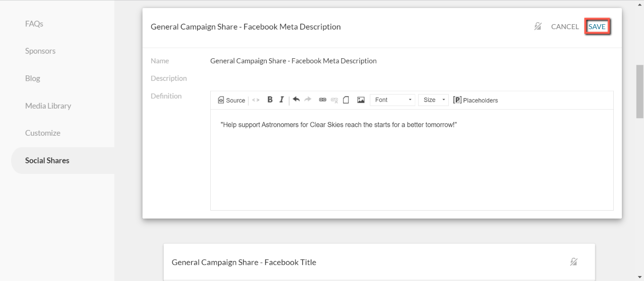Click the SAVE button

point(597,27)
